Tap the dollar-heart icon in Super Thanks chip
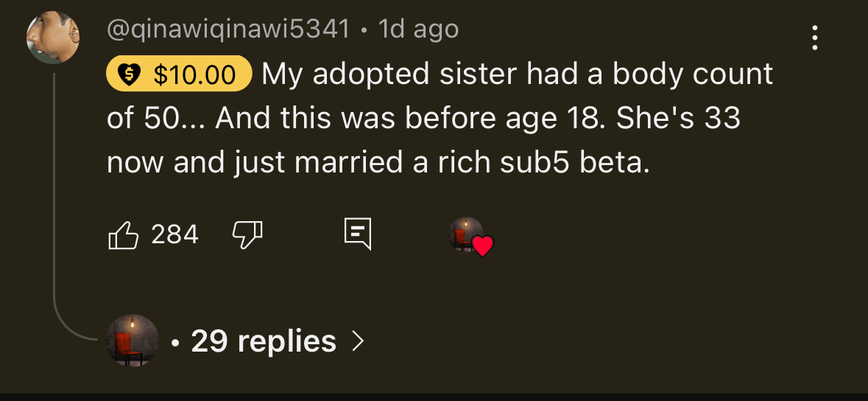 128,74
